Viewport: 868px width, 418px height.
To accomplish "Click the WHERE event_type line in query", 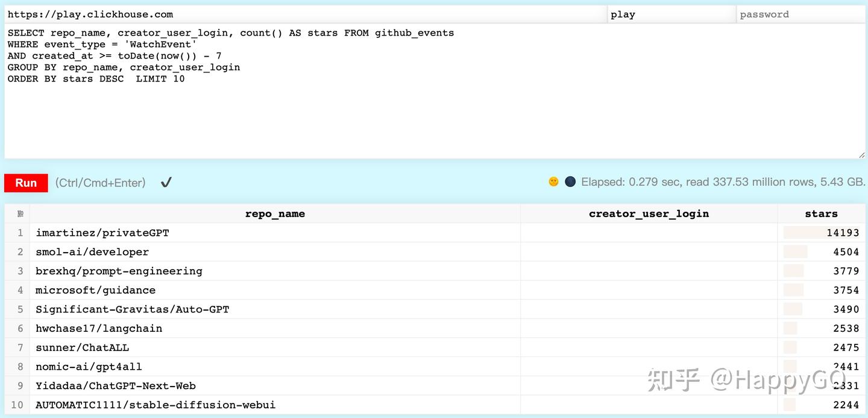I will pyautogui.click(x=102, y=44).
